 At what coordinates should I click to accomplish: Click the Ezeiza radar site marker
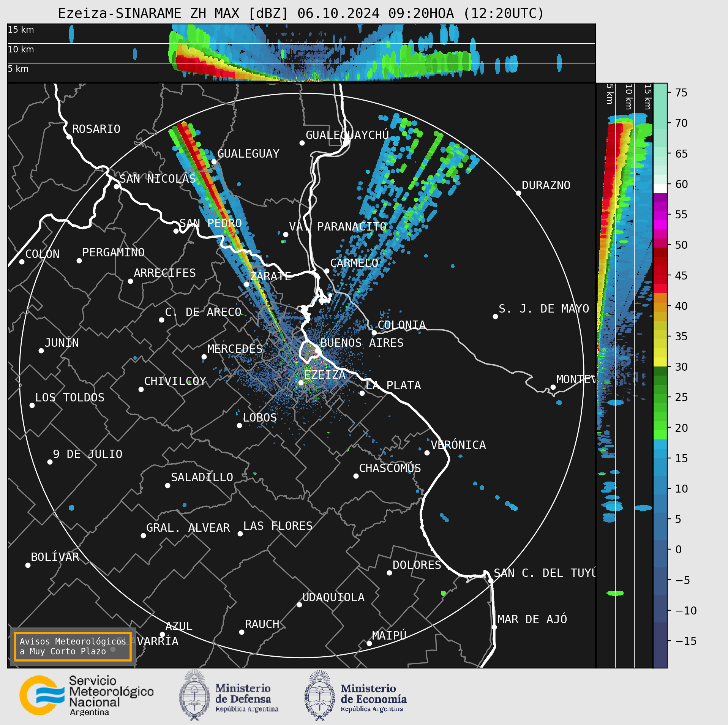pyautogui.click(x=301, y=382)
